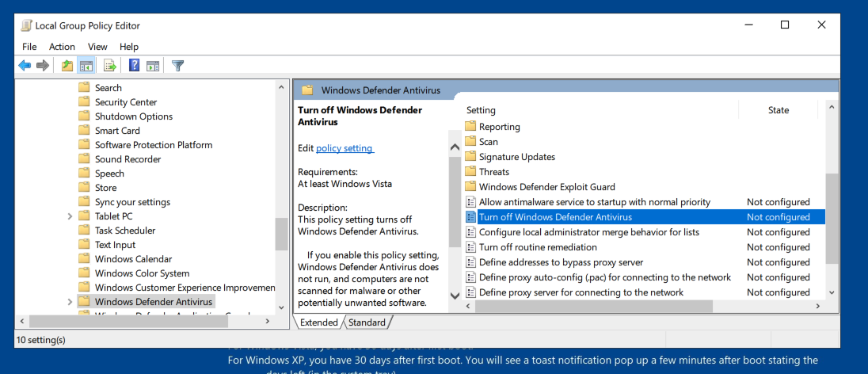Click the 'policy setting' edit link

(x=345, y=148)
